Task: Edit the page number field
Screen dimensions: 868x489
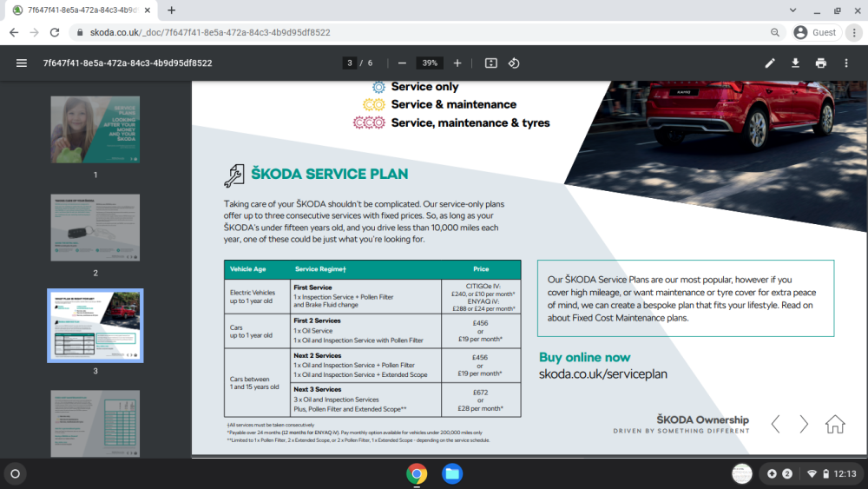Action: [x=349, y=63]
